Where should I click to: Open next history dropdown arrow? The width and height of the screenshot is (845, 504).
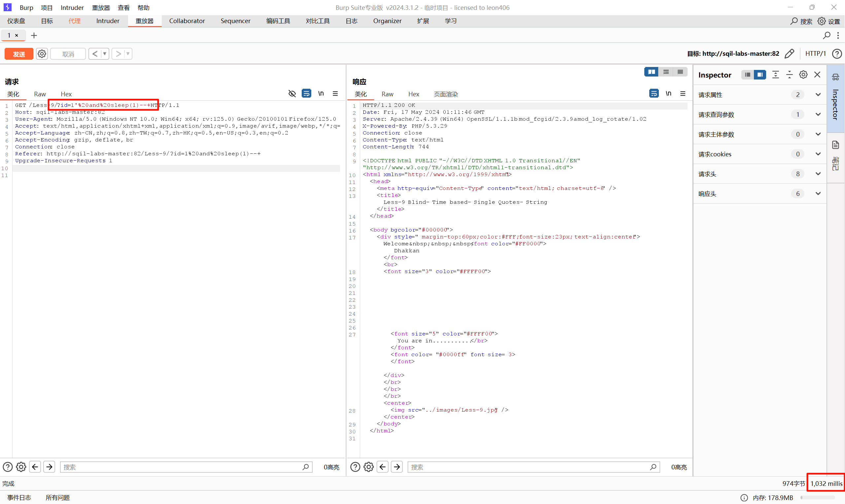128,54
